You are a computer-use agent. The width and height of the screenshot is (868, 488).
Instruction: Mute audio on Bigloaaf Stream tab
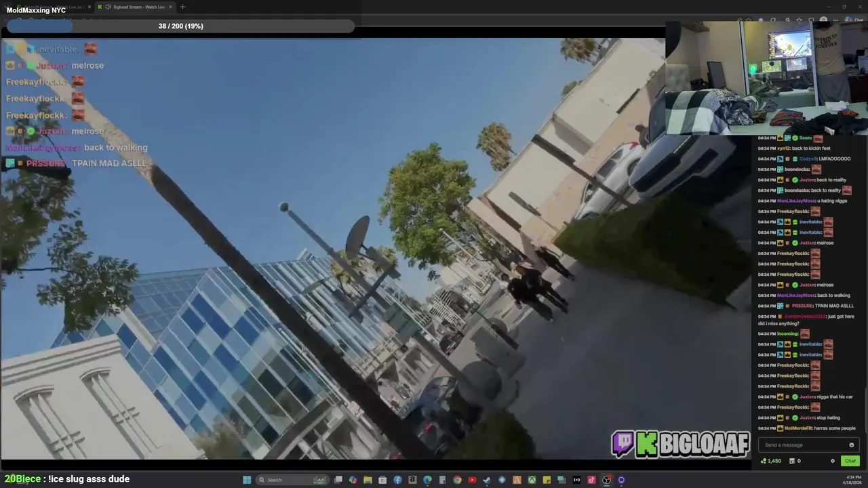[x=108, y=7]
